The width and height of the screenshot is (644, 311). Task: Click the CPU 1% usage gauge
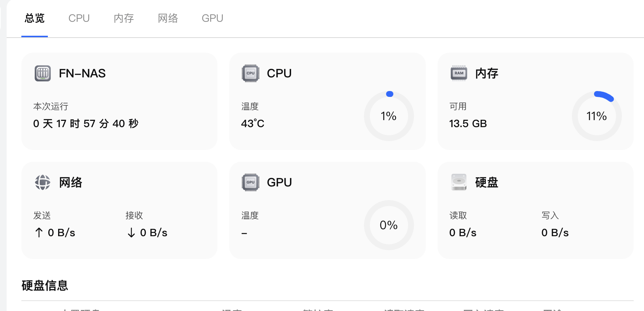click(389, 116)
